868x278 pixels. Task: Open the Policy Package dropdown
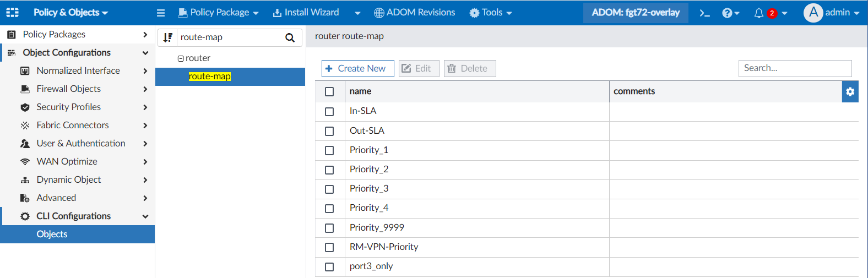coord(219,13)
